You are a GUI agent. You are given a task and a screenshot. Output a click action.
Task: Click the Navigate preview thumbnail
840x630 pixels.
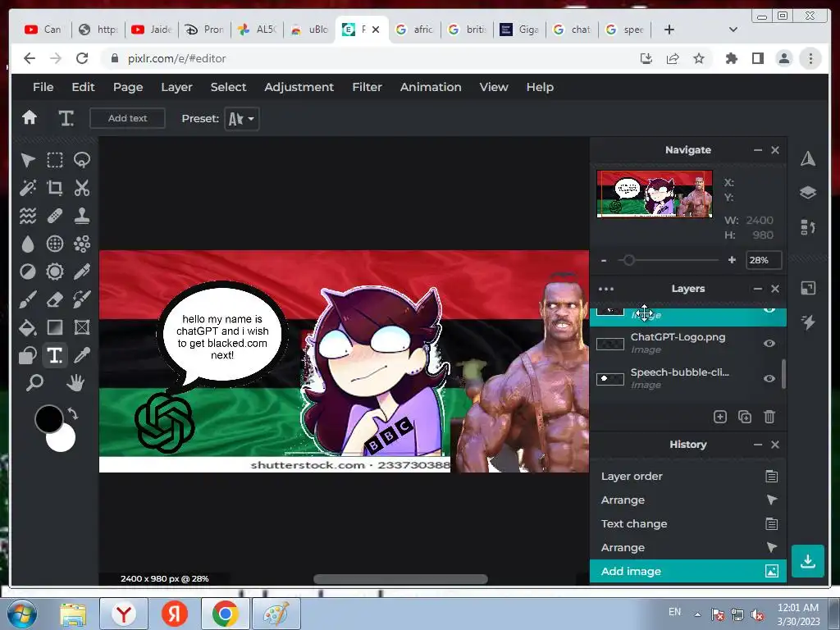(x=654, y=194)
